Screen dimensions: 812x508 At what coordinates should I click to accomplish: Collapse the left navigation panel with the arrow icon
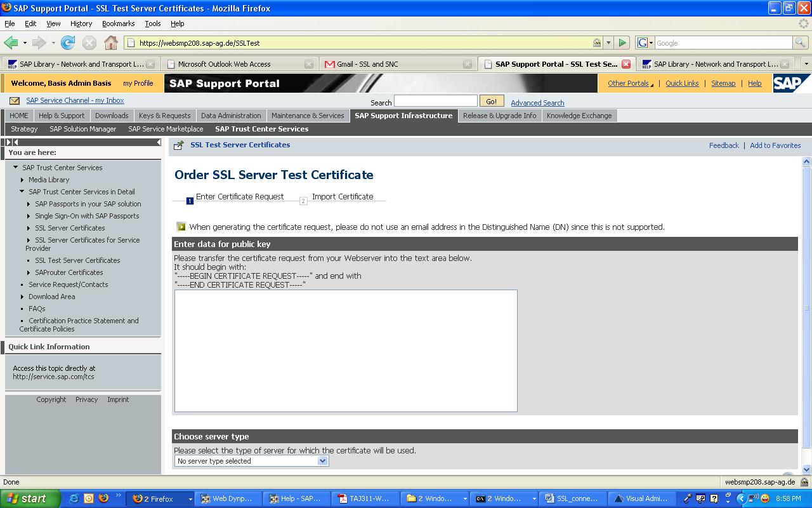pyautogui.click(x=158, y=142)
